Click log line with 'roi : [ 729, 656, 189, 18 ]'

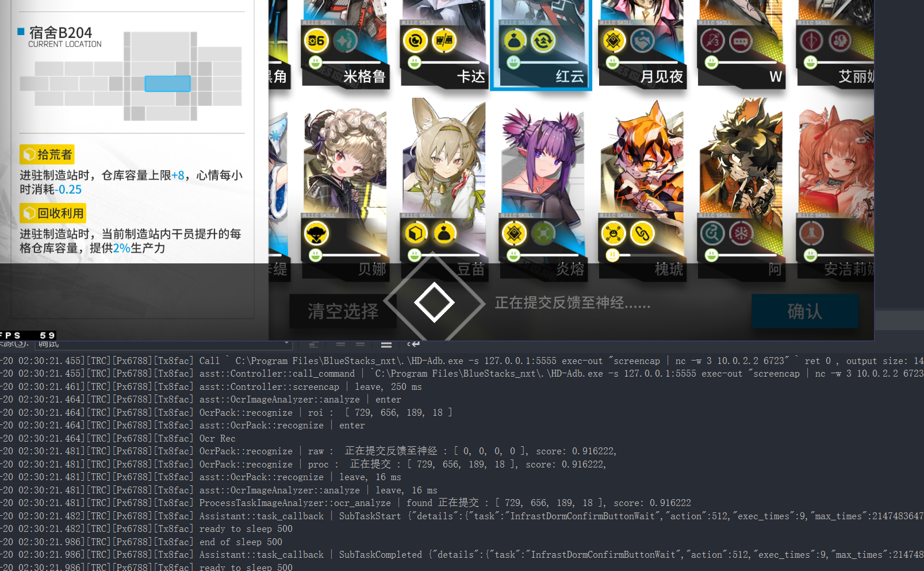(325, 412)
